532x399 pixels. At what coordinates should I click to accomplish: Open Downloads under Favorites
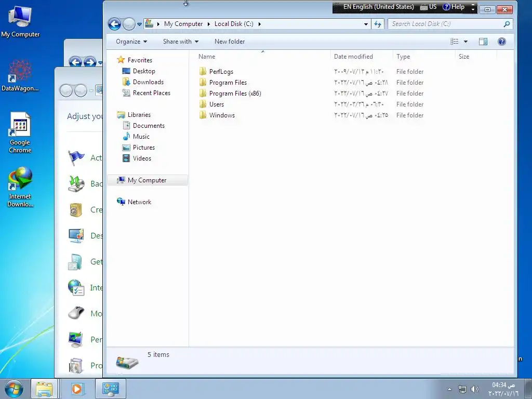pos(148,82)
